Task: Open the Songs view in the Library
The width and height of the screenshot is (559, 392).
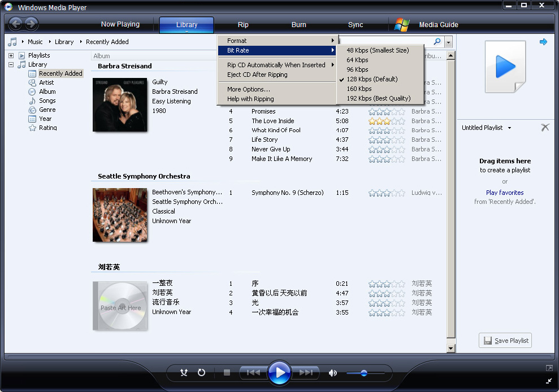Action: [x=47, y=101]
